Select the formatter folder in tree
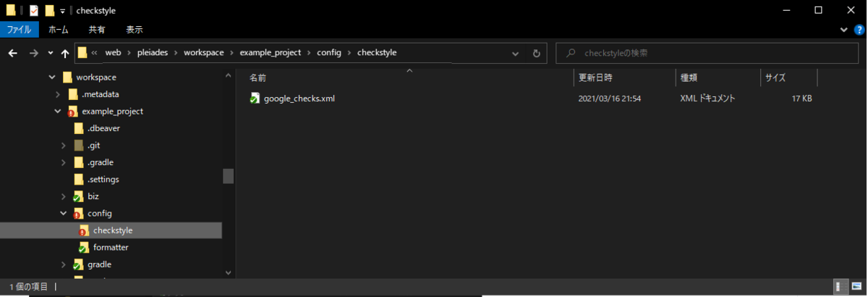868x297 pixels. click(111, 247)
